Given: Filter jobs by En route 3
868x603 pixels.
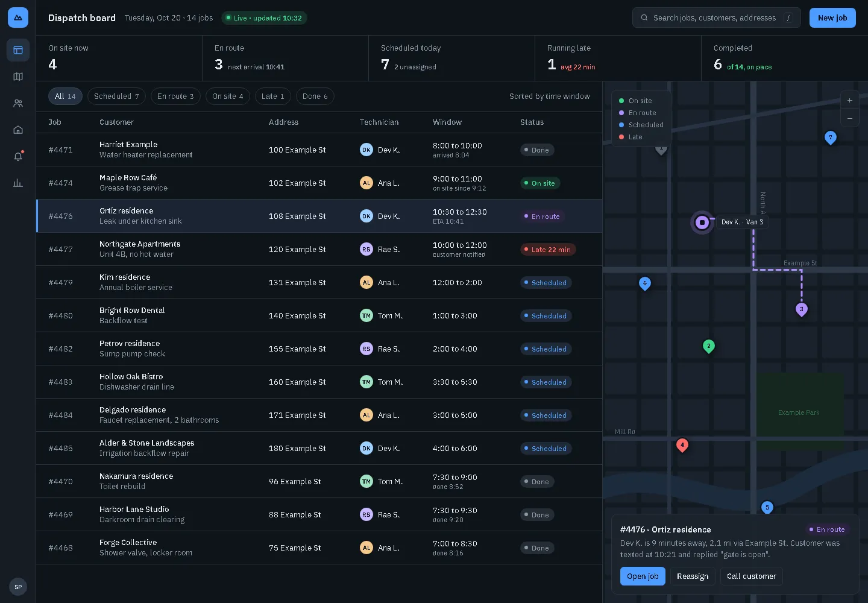Looking at the screenshot, I should [175, 96].
